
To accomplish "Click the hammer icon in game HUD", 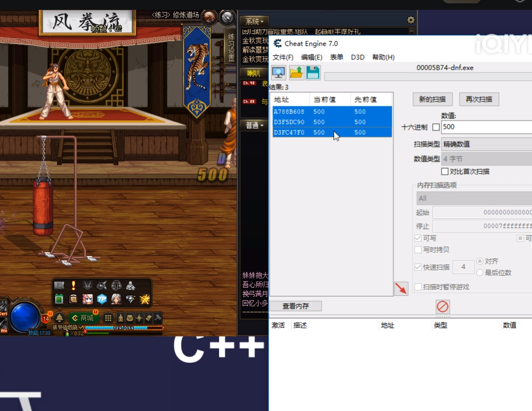I will tap(158, 318).
